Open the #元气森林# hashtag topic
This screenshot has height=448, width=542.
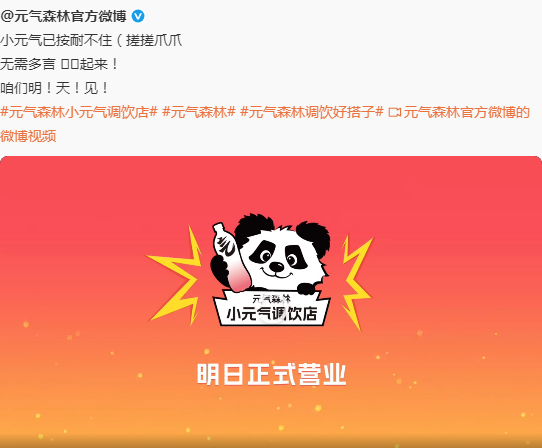coord(199,112)
